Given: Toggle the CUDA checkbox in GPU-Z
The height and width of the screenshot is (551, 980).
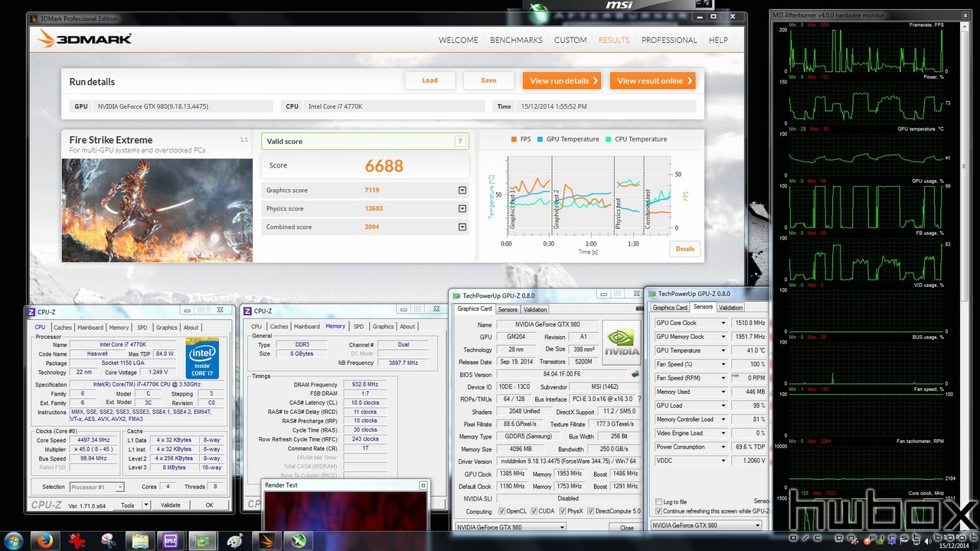Looking at the screenshot, I should coord(534,511).
